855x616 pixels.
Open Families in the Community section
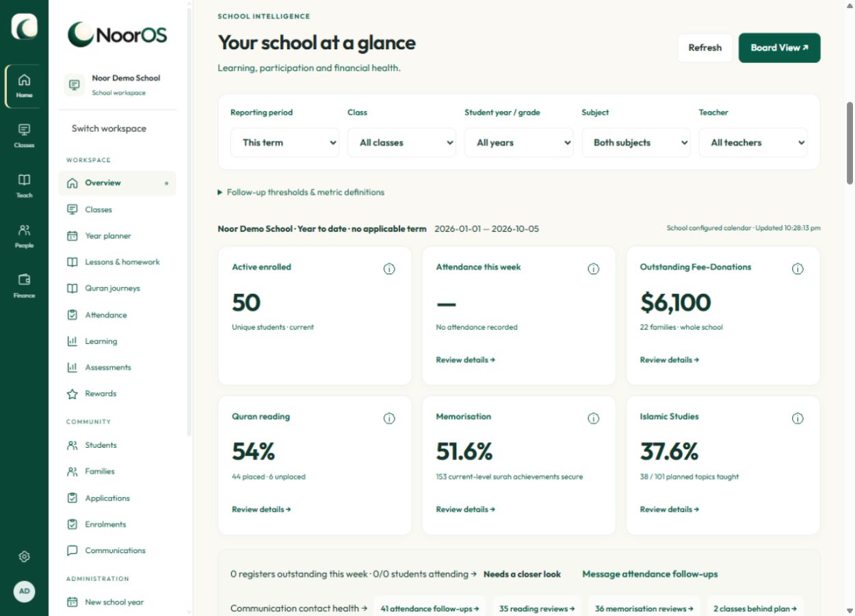(117, 472)
